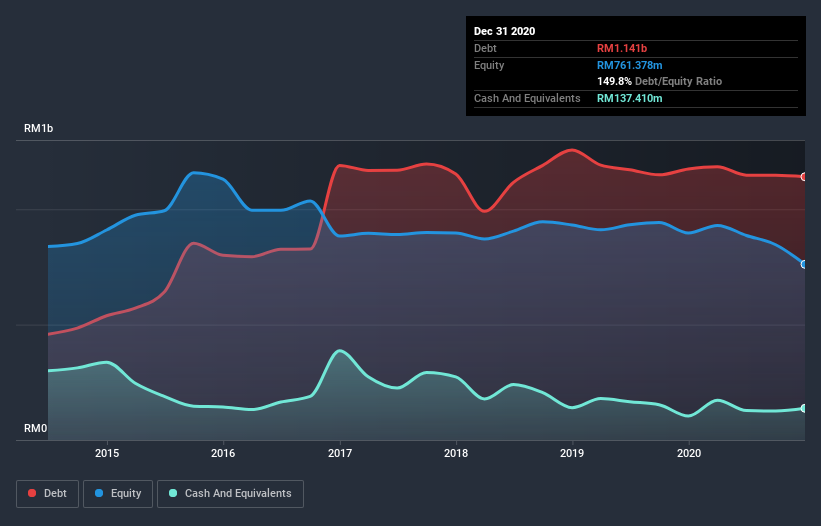Click the blue Equity endpoint marker
Viewport: 821px width, 526px height.
tap(804, 264)
